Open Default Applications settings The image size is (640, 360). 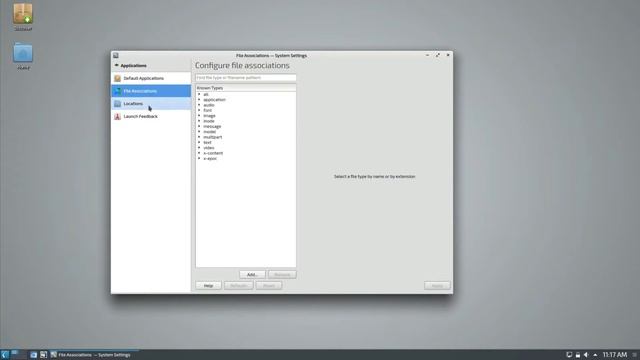tap(151, 78)
